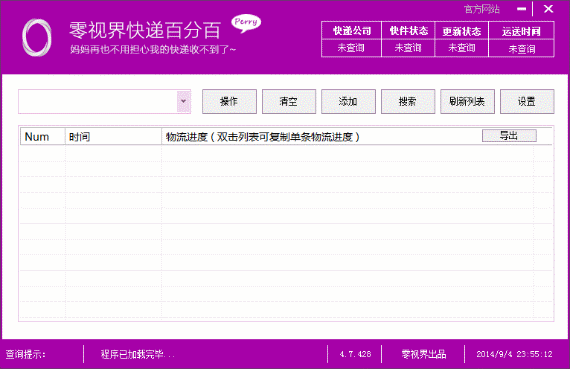570x369 pixels.
Task: Open the 官方网站 link
Action: point(482,9)
